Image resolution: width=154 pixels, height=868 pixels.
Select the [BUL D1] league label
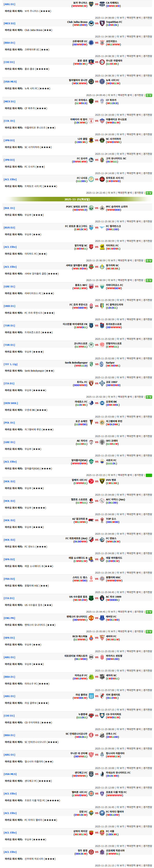(x=9, y=208)
